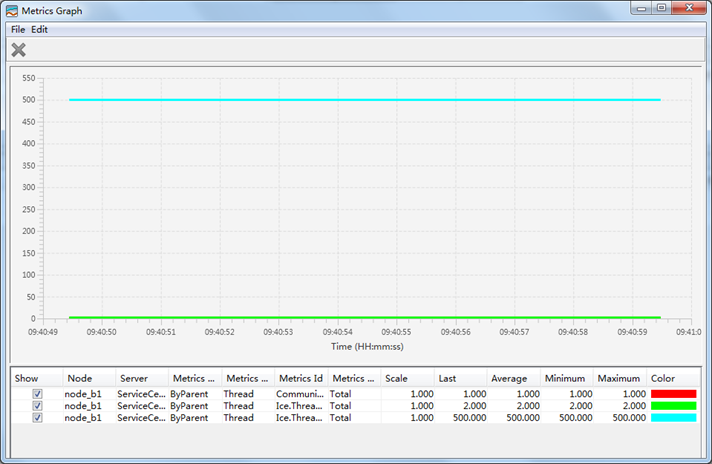Sort by the Show column header
Screen dimensions: 712x464
tap(37, 378)
